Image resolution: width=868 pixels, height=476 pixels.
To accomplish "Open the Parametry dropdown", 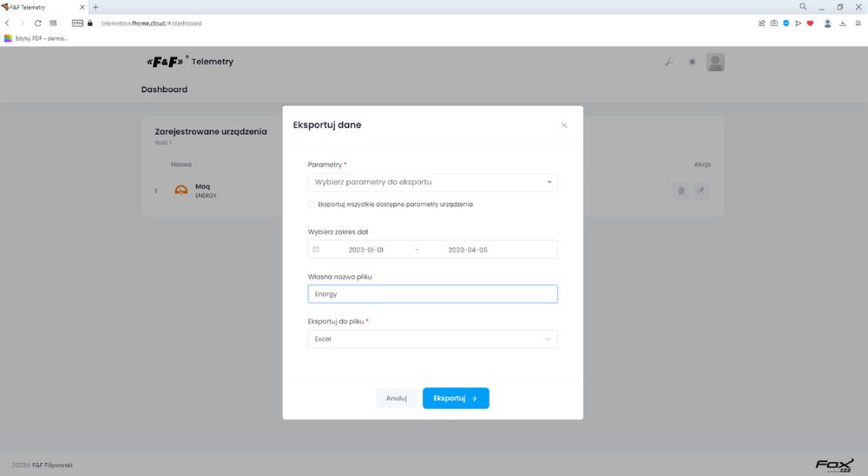I will tap(432, 182).
